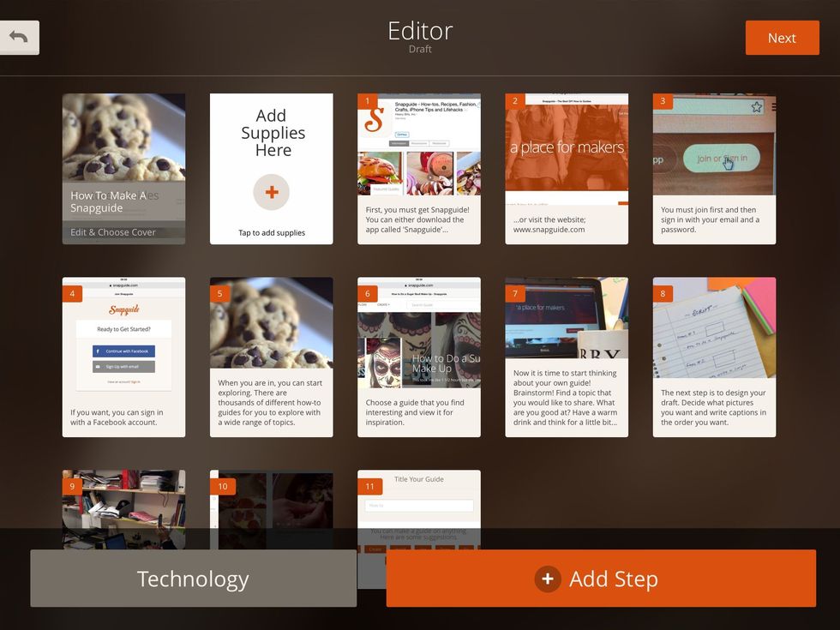Click the plus icon to add supplies
840x630 pixels.
point(272,192)
